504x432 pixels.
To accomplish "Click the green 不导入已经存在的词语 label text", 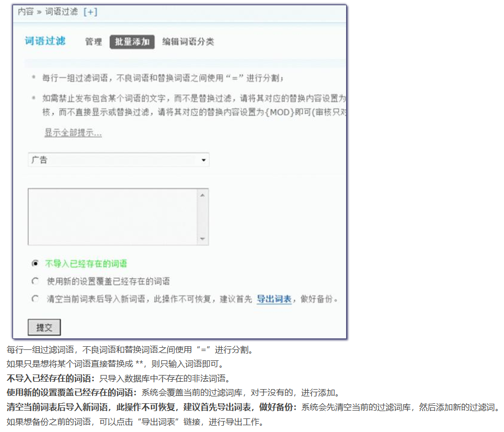I will pyautogui.click(x=86, y=264).
